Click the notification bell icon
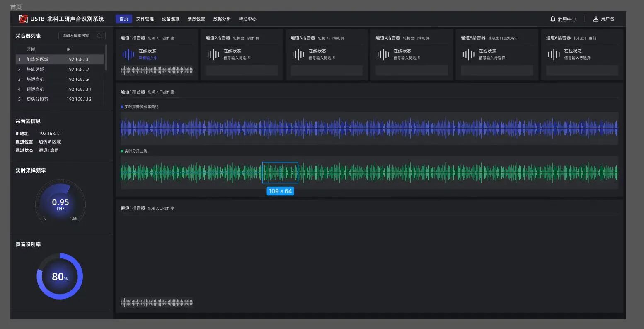The image size is (644, 329). click(552, 19)
